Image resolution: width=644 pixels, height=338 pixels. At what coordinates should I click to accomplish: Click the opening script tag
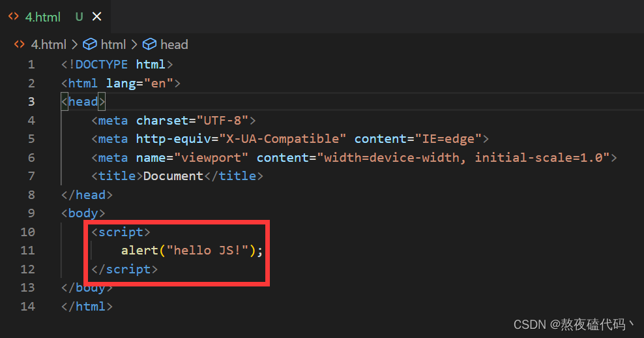[x=121, y=232]
